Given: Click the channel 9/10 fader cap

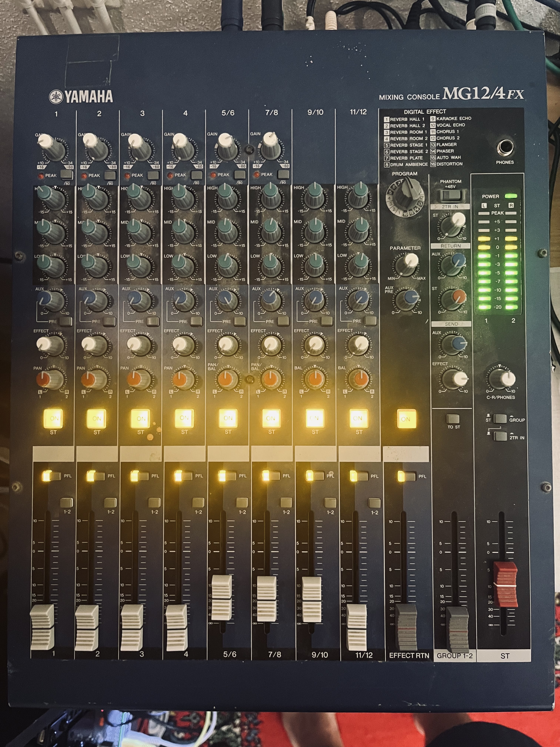Looking at the screenshot, I should (311, 599).
